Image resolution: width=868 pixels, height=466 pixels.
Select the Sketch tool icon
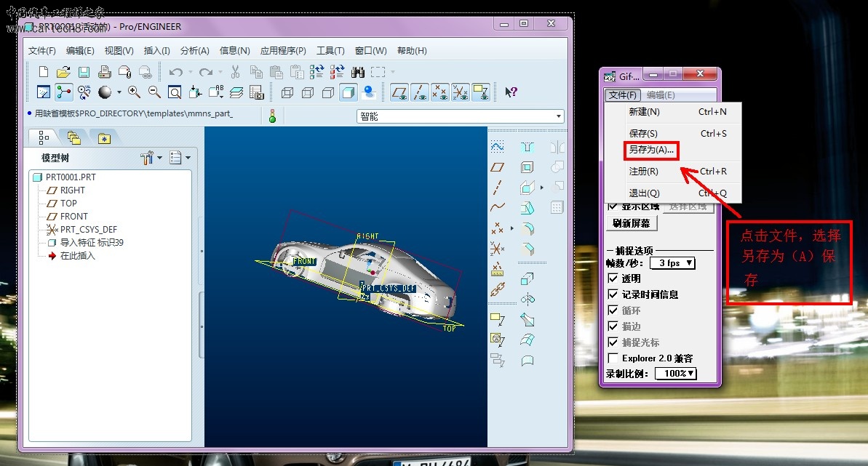click(497, 147)
